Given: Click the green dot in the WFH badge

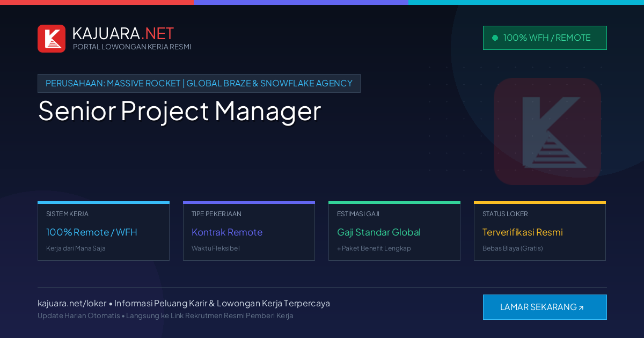Looking at the screenshot, I should point(495,38).
